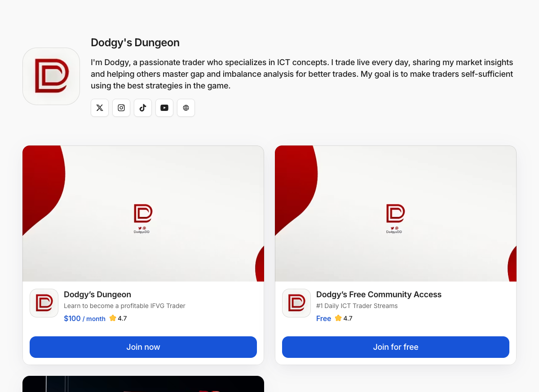Click the TikTok social icon
Screen dimensions: 539x392
click(143, 108)
